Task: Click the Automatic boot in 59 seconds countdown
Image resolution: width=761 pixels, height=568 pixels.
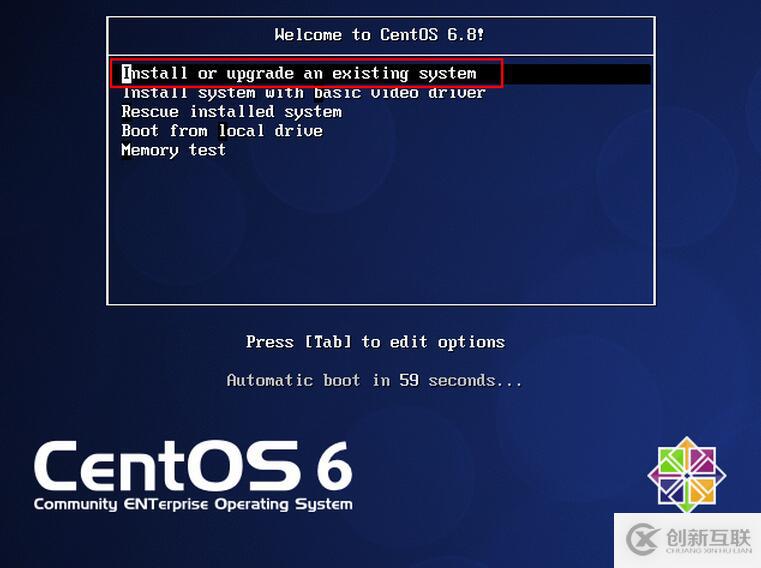Action: click(x=374, y=380)
